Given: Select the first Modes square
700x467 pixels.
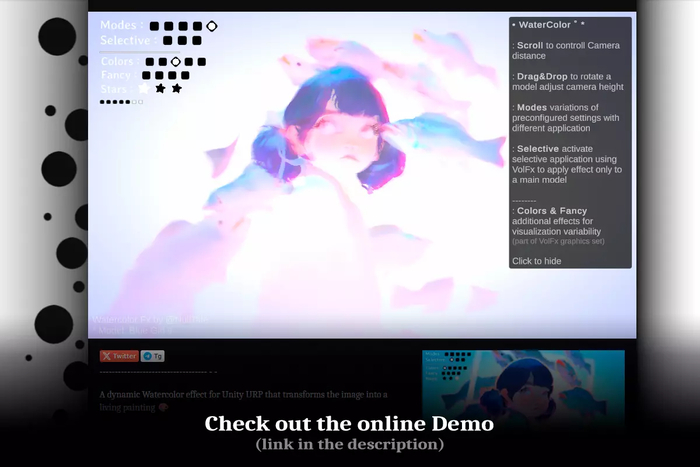Looking at the screenshot, I should click(x=154, y=26).
